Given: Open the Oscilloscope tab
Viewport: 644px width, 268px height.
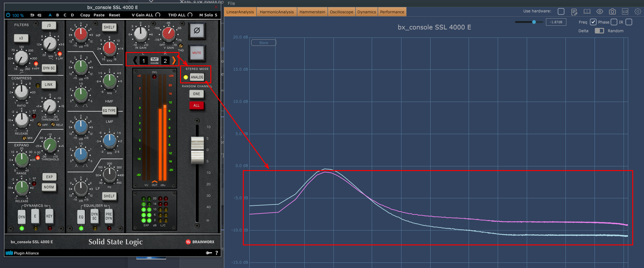Looking at the screenshot, I should (x=341, y=12).
